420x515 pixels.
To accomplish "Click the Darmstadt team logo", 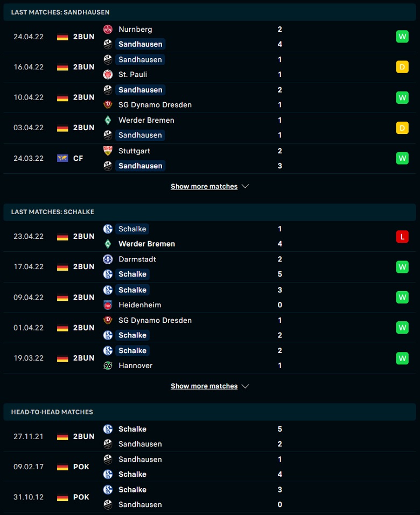I will (x=108, y=259).
